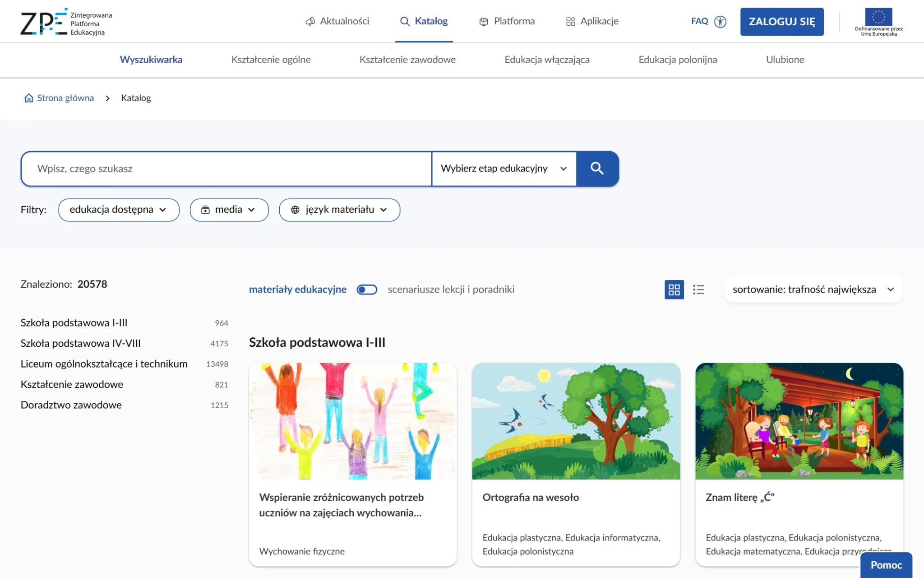Select the Ulubione tab
The height and width of the screenshot is (578, 924).
785,60
